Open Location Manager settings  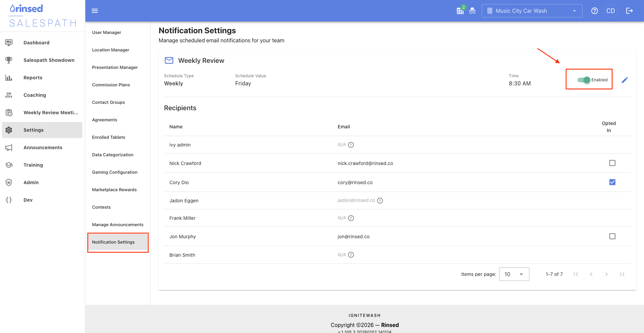(111, 50)
